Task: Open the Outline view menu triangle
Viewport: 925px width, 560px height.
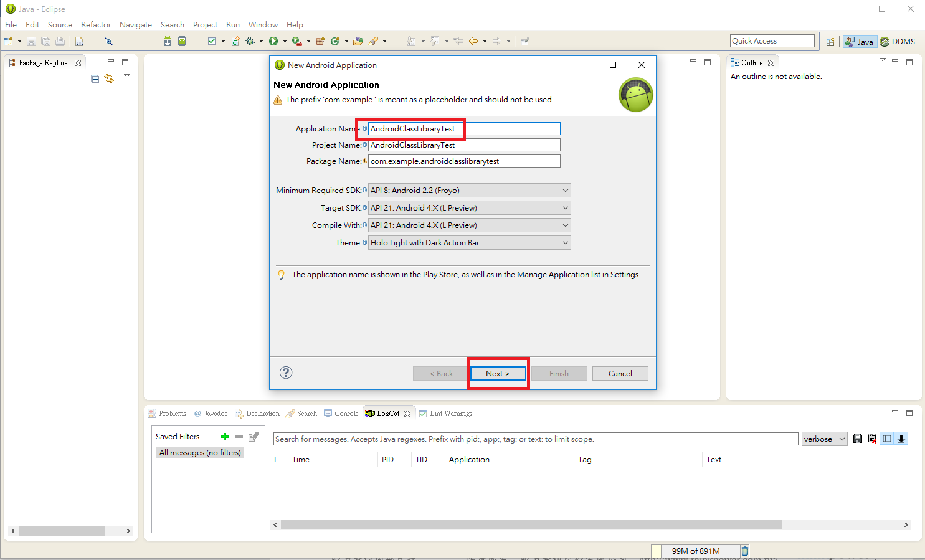Action: [x=882, y=60]
